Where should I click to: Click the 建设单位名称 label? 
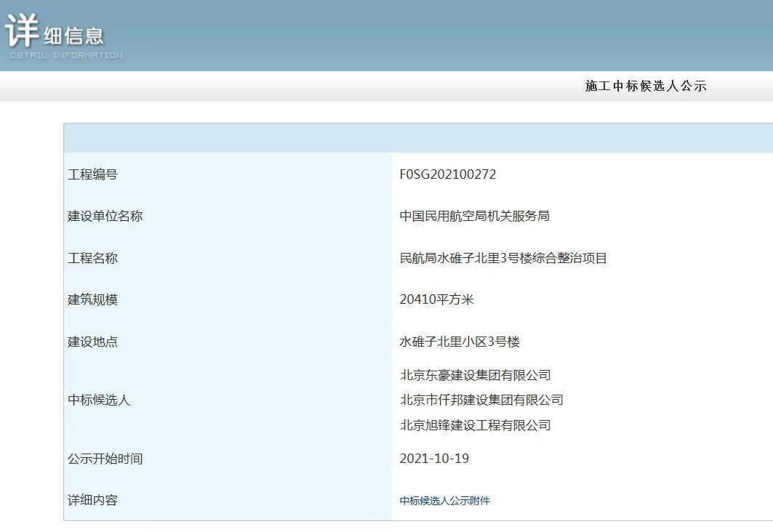[x=105, y=216]
